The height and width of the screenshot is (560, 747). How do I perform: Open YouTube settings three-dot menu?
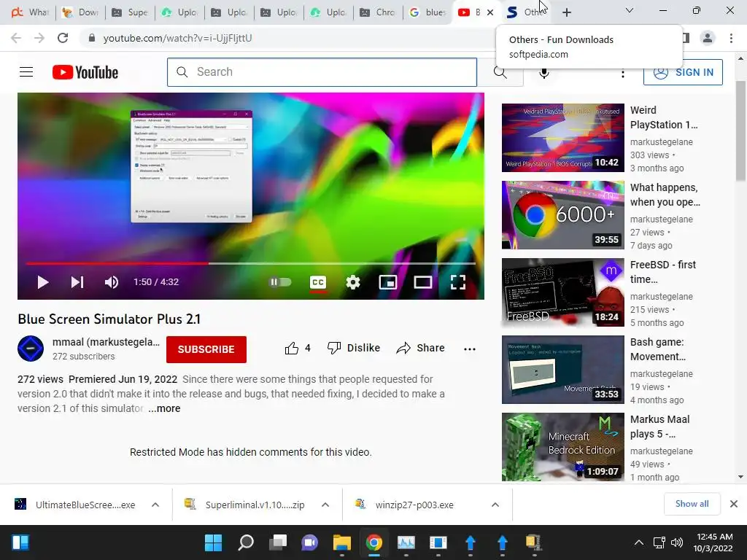[x=623, y=74]
